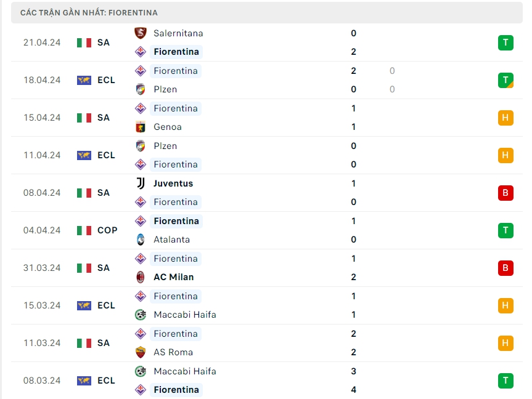Click the AC Milan club crest
The width and height of the screenshot is (532, 399).
pos(141,277)
